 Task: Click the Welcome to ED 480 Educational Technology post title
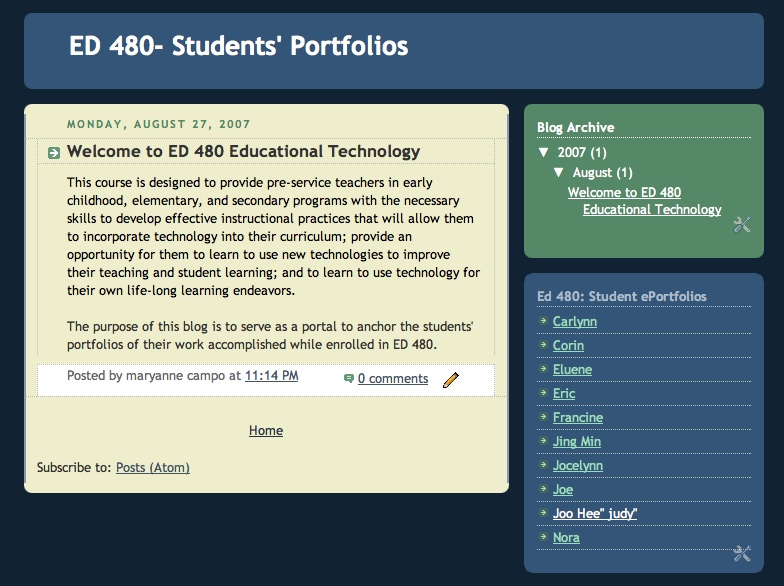pyautogui.click(x=243, y=152)
